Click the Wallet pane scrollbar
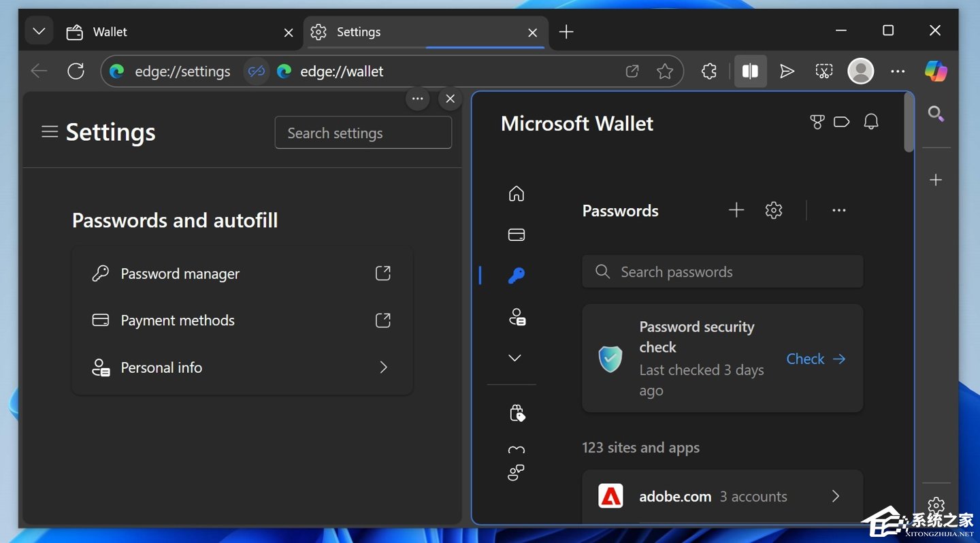 pyautogui.click(x=909, y=122)
